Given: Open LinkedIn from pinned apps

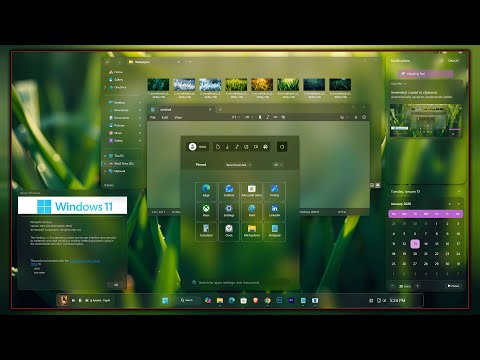Looking at the screenshot, I should point(274,211).
